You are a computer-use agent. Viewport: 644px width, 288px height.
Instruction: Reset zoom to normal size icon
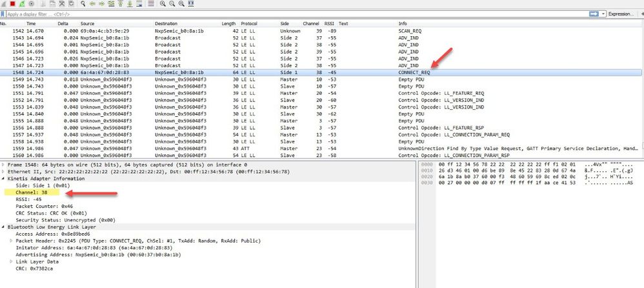click(181, 4)
